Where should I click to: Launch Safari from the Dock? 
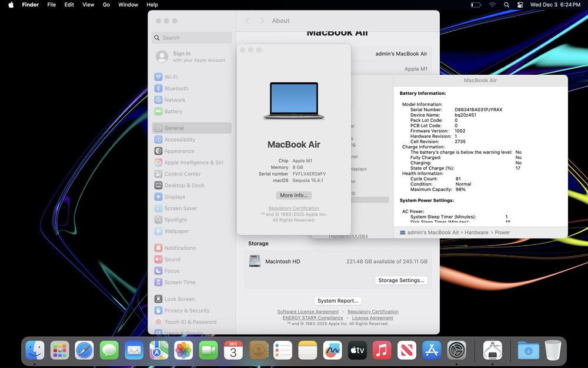(x=84, y=350)
